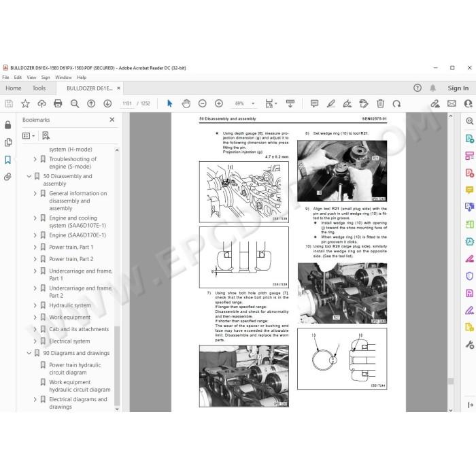Collapse the 90 Diagrams and drawings bookmark
This screenshot has height=476, width=476.
click(x=29, y=353)
